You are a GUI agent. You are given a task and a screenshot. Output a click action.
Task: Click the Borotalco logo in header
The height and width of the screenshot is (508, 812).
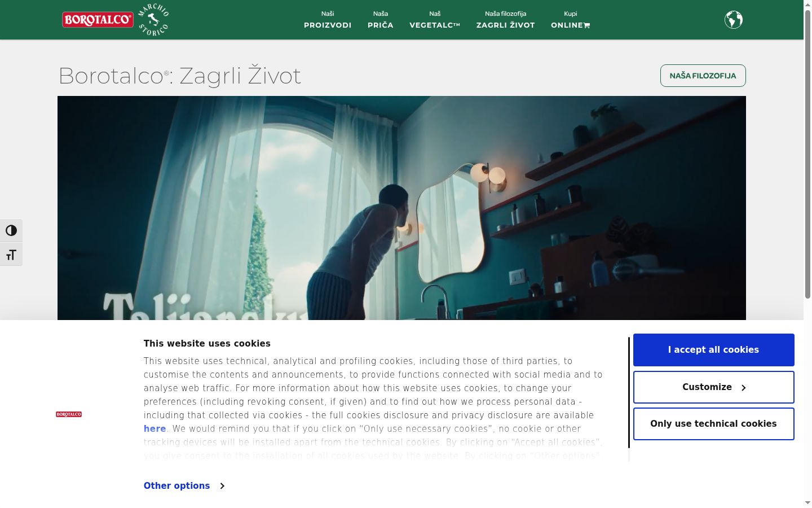point(98,20)
